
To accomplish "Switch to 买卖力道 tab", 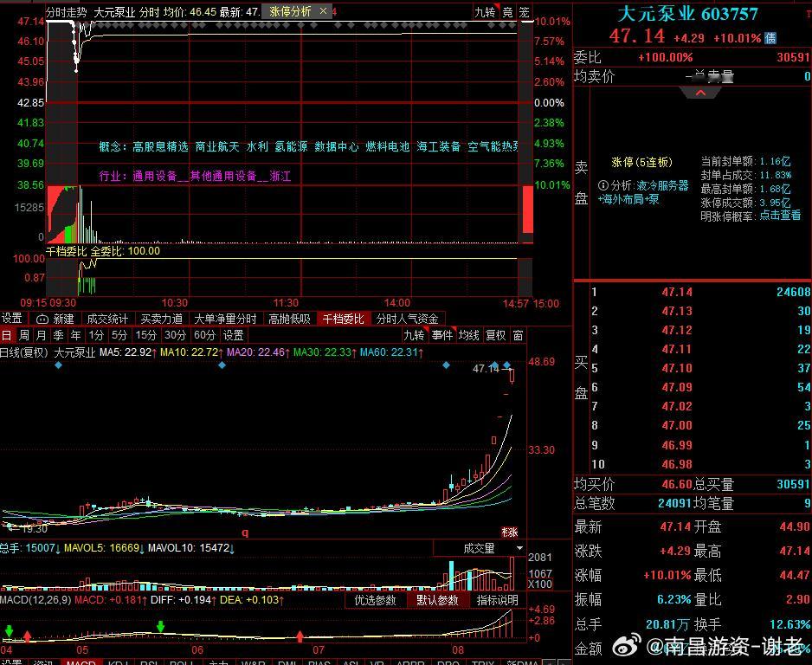I will (162, 319).
